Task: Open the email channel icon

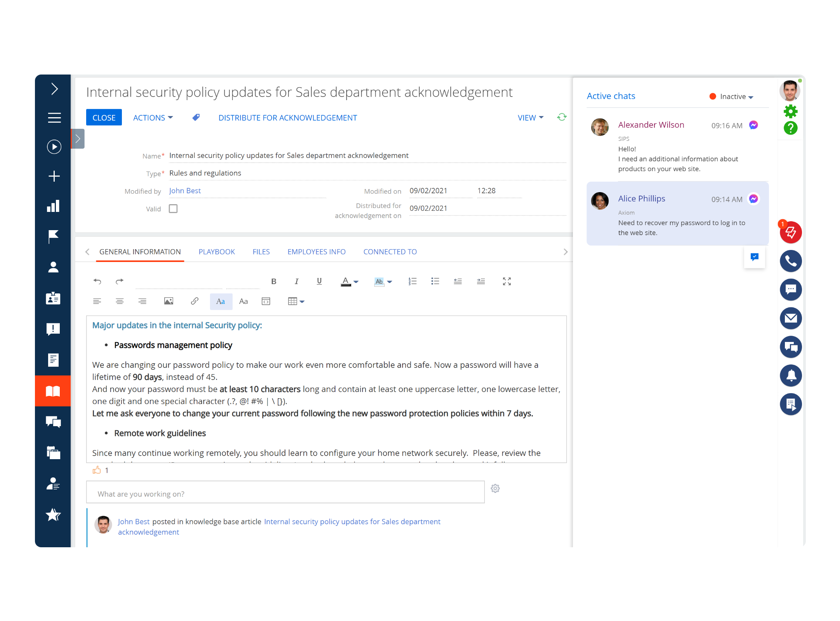Action: [x=791, y=318]
